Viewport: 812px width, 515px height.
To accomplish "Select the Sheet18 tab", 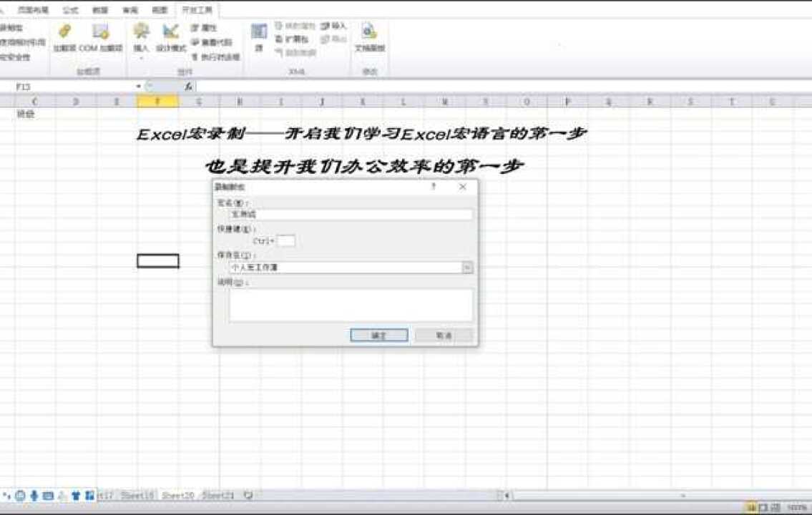I will [x=137, y=496].
